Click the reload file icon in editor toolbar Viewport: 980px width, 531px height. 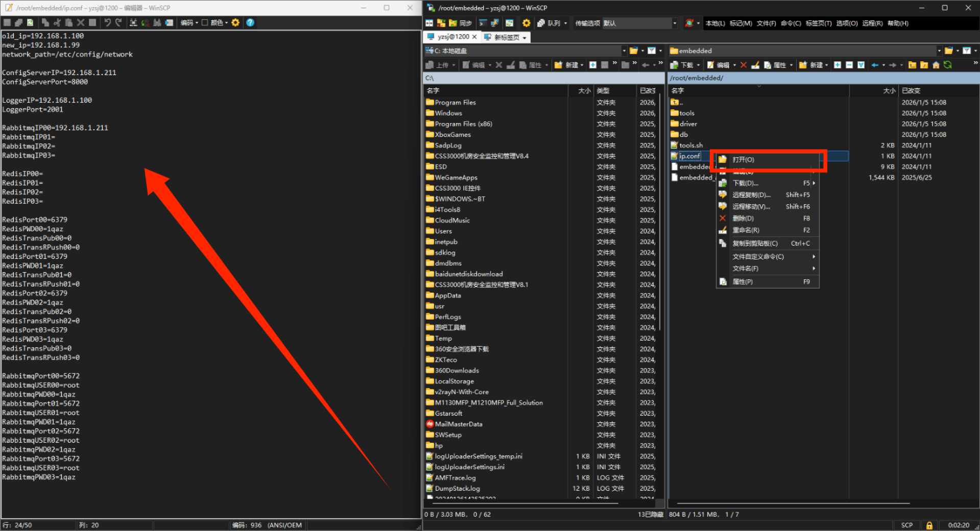click(30, 22)
